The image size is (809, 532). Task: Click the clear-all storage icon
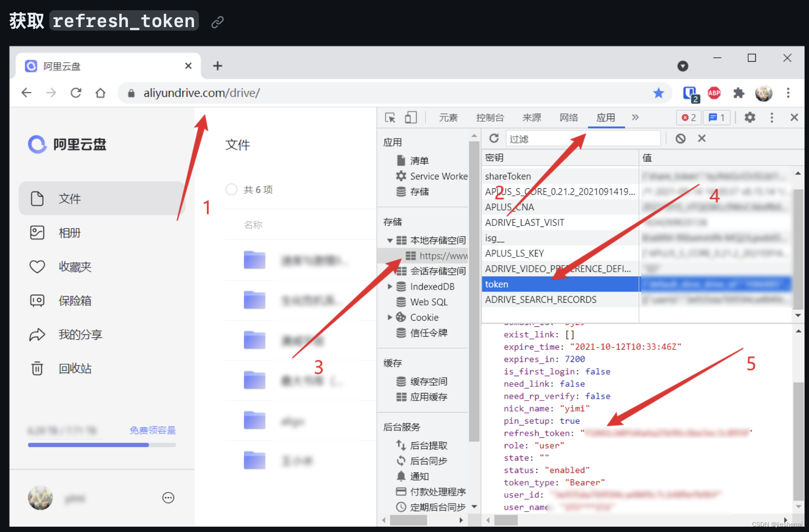click(681, 139)
